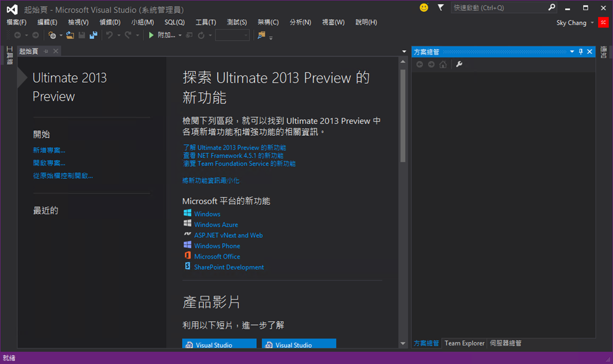Click the Navigate Forward toolbar arrow

(x=35, y=35)
